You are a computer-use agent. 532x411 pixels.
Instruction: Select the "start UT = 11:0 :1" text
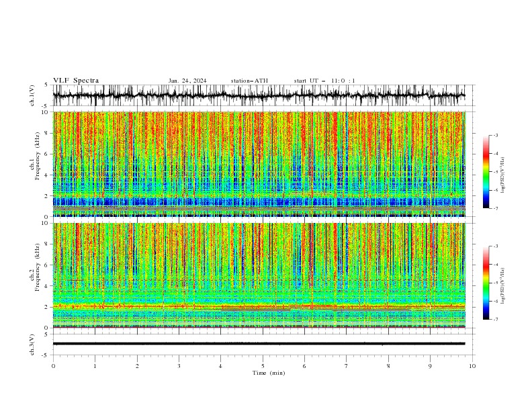[324, 81]
